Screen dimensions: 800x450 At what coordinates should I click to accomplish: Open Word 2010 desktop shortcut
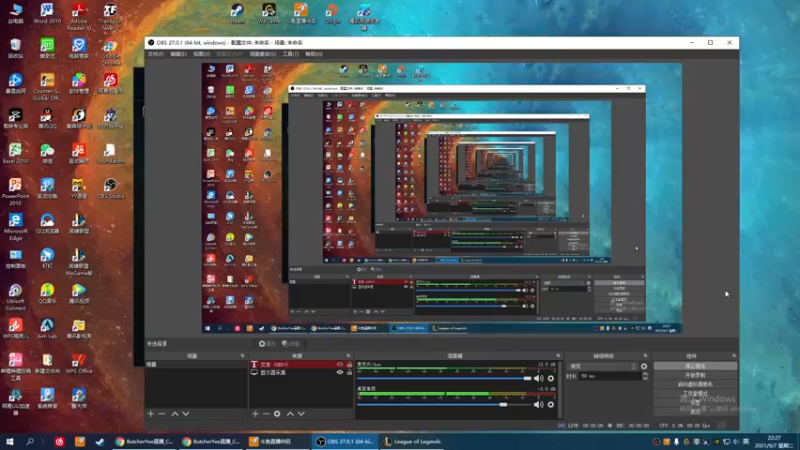coord(47,13)
